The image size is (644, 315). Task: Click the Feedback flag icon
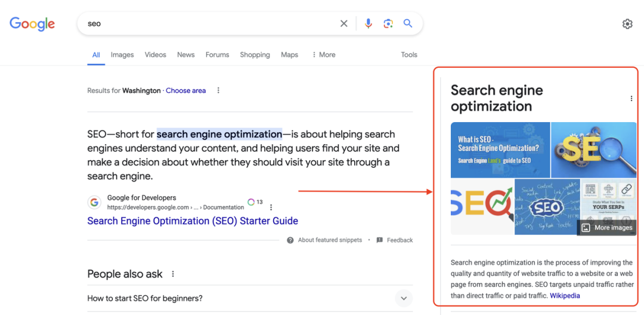[x=379, y=240]
